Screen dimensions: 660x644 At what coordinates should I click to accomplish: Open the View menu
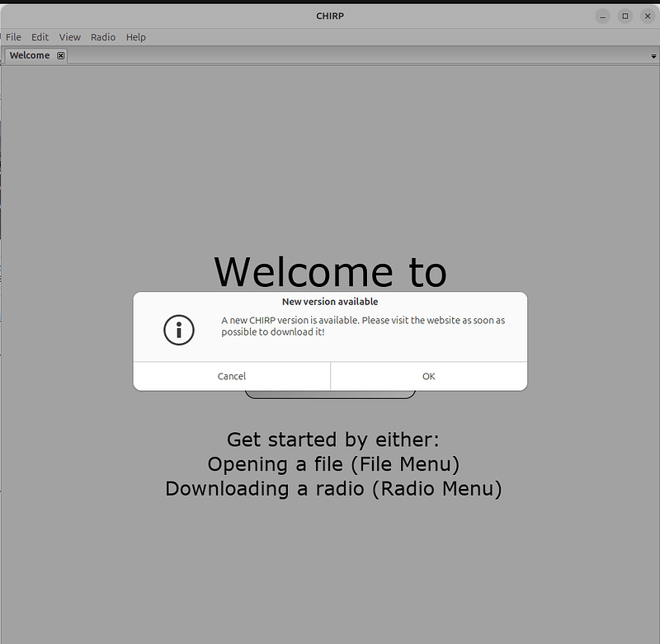70,37
